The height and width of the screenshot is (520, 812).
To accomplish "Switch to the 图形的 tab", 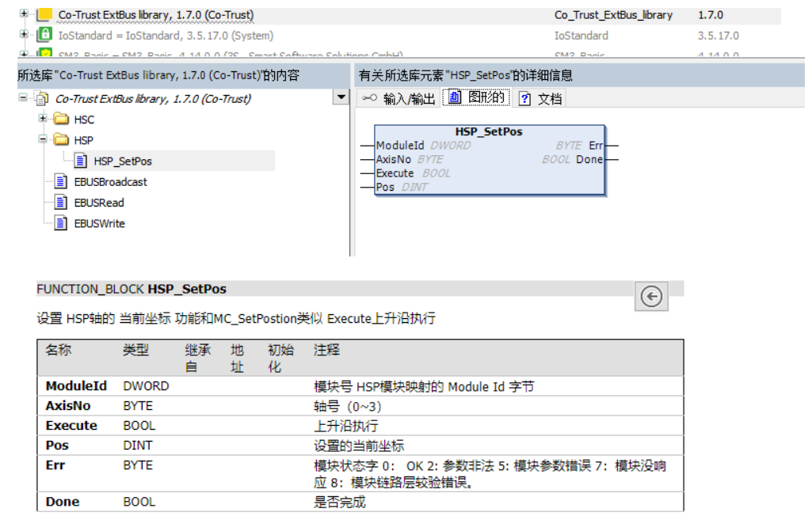I will (476, 97).
